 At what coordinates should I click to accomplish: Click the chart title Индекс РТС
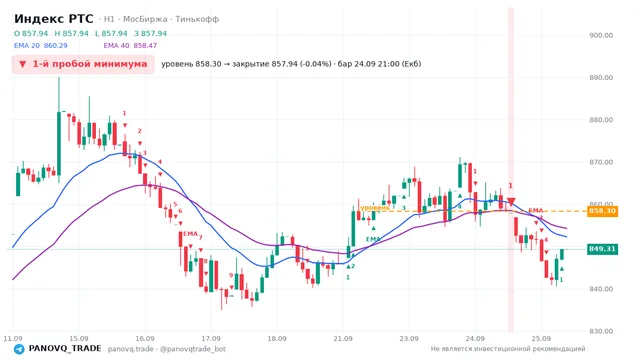pyautogui.click(x=53, y=19)
